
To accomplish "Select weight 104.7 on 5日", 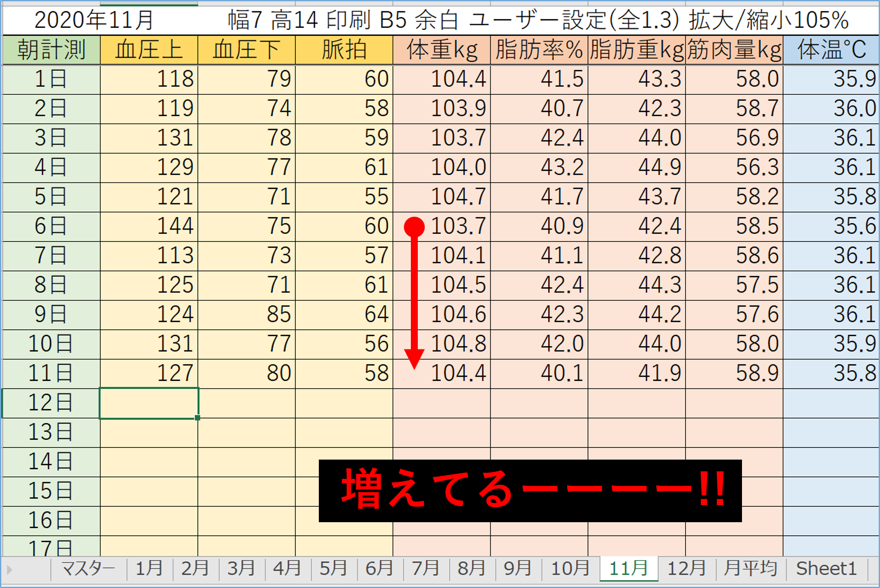I will tap(442, 197).
